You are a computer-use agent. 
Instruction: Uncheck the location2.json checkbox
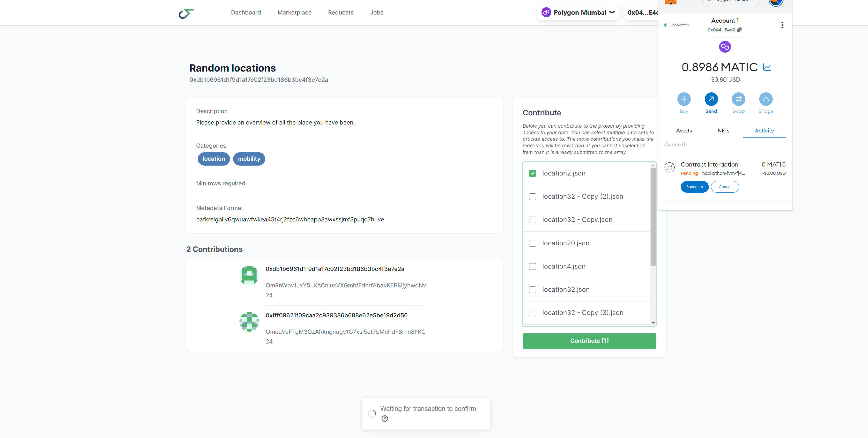pyautogui.click(x=532, y=173)
